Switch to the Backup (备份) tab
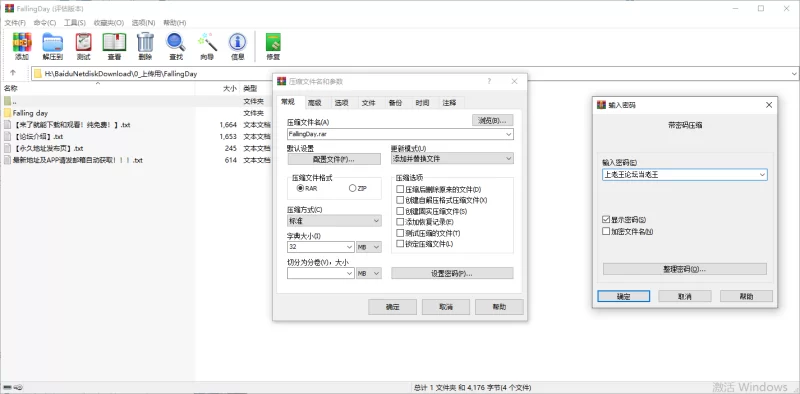The width and height of the screenshot is (800, 394). [x=395, y=103]
